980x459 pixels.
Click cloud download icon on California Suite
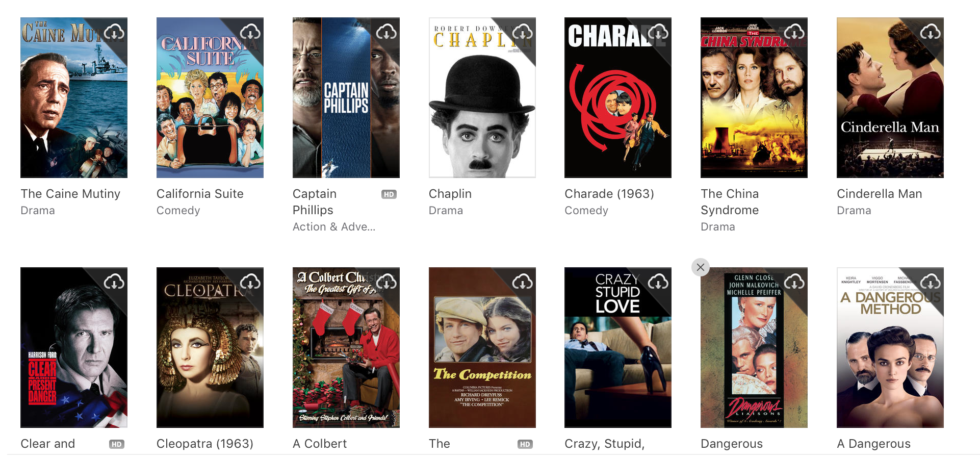coord(250,32)
